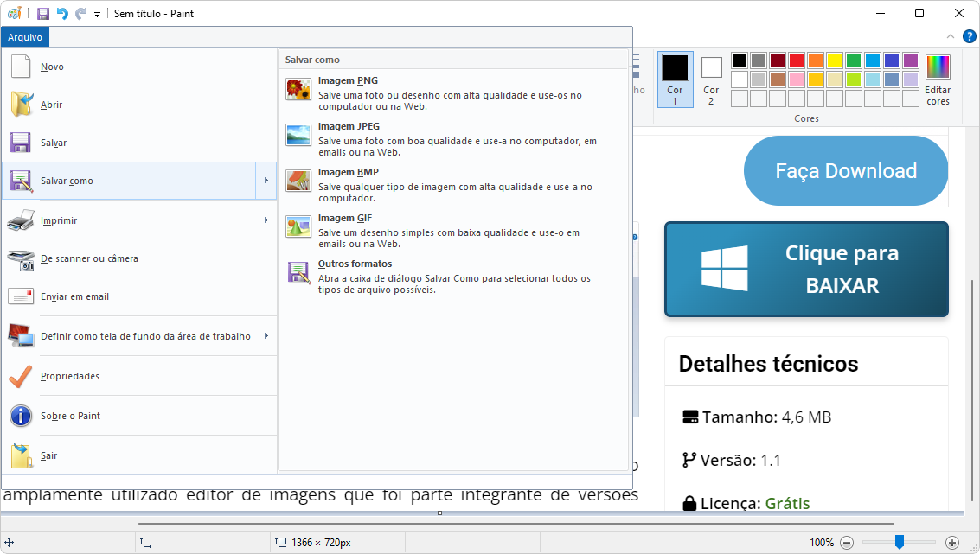Select Propriedades menu entry
Image resolution: width=980 pixels, height=554 pixels.
[139, 376]
